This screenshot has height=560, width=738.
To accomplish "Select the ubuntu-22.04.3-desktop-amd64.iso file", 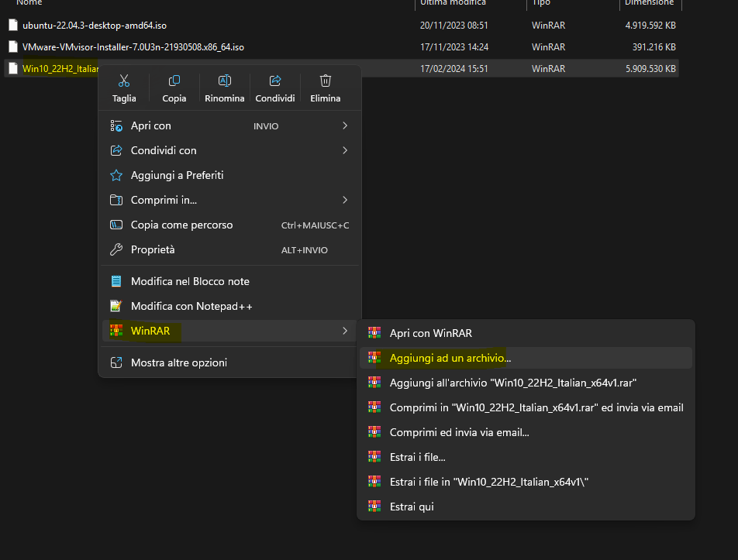I will click(94, 26).
